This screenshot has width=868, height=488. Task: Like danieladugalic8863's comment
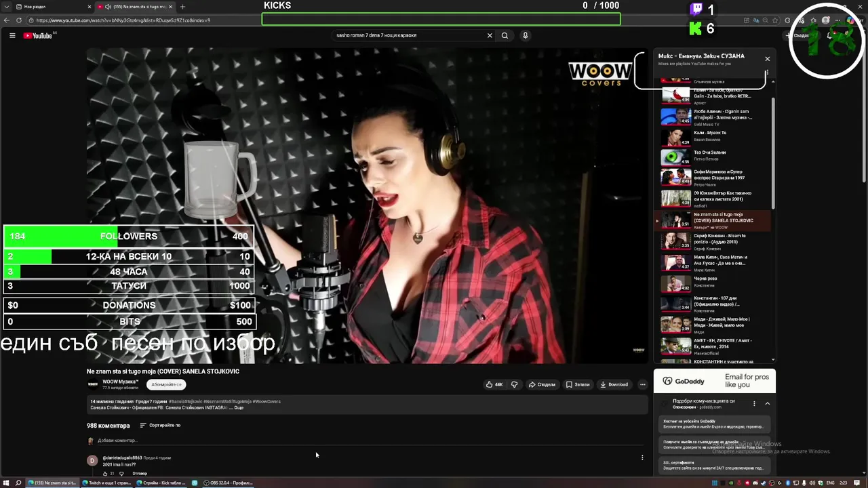105,473
